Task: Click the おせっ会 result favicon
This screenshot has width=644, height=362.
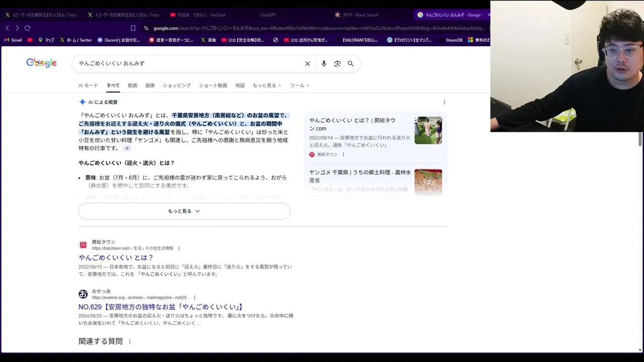Action: pos(83,294)
